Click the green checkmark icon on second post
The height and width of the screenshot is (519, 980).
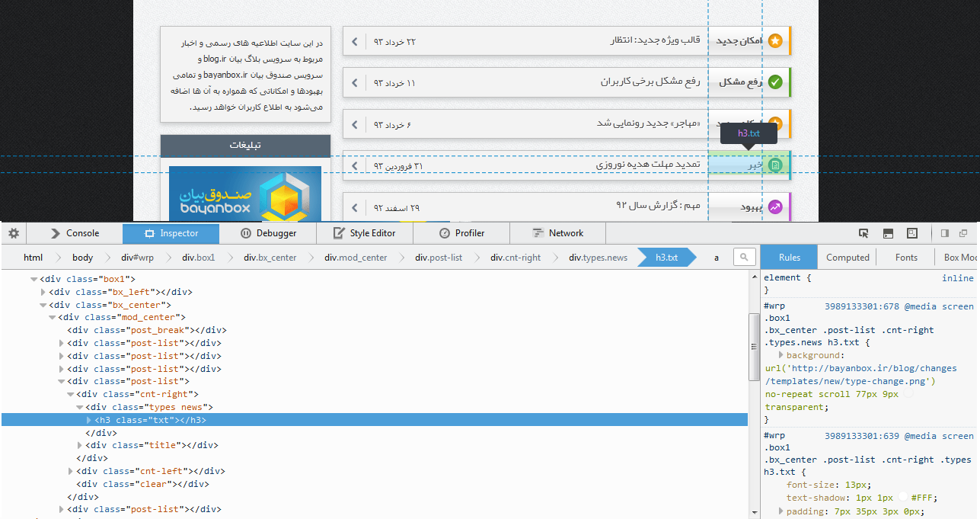(775, 82)
